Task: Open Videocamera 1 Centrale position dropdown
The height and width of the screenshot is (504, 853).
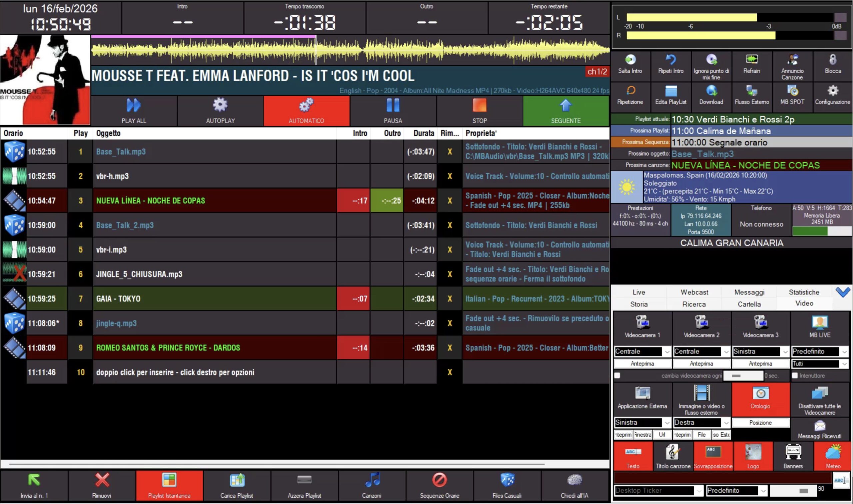Action: tap(667, 352)
